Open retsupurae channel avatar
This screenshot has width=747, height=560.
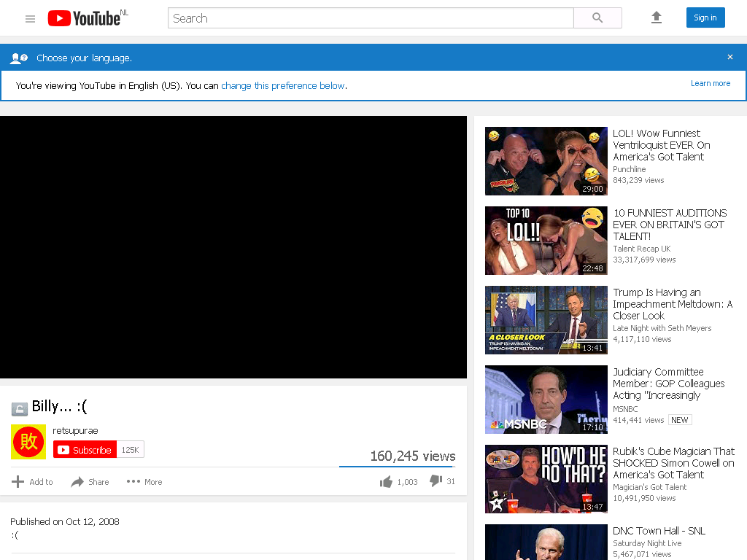coord(28,442)
